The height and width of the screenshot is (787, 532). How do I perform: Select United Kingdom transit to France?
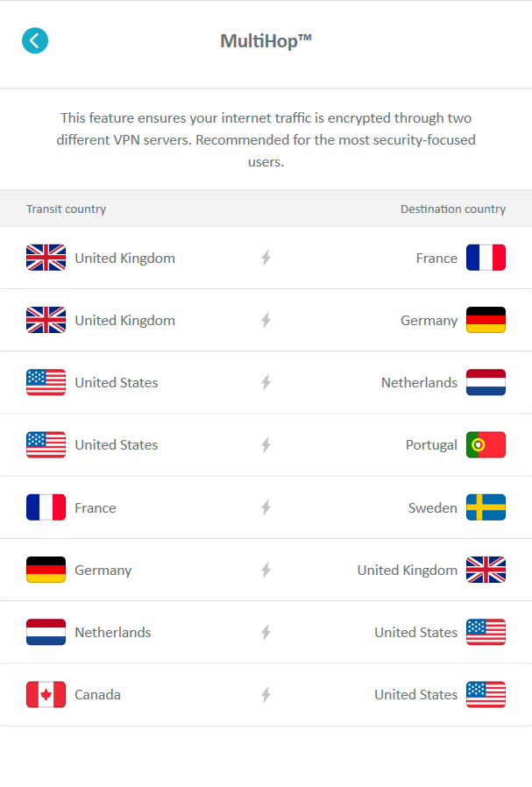[124, 258]
